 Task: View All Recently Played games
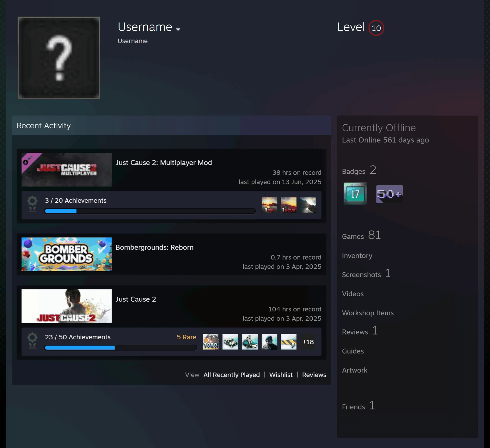point(231,375)
